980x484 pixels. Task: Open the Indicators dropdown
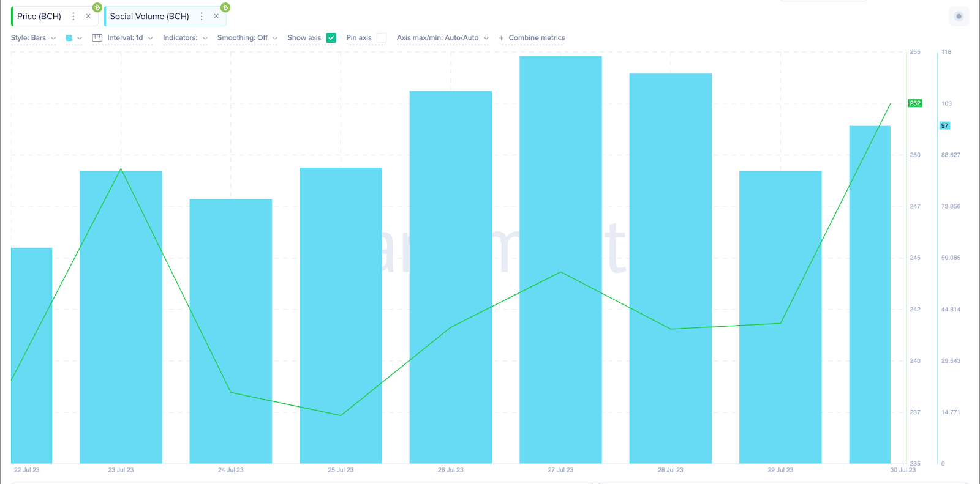tap(185, 38)
